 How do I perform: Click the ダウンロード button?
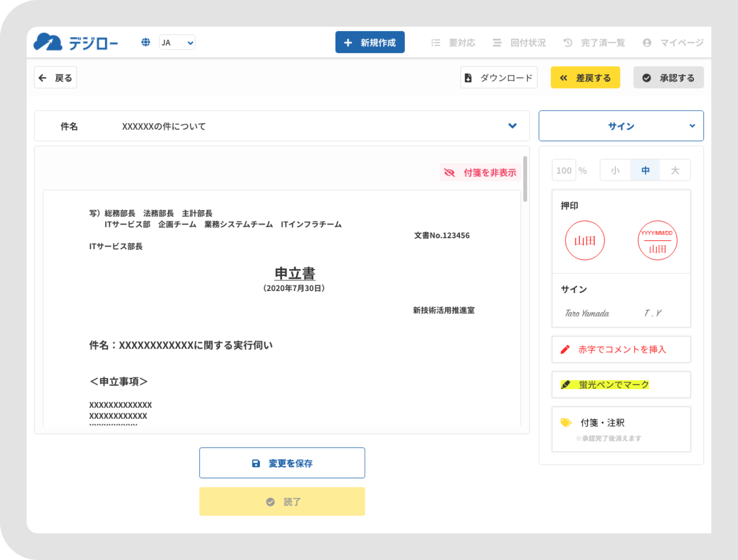click(499, 78)
